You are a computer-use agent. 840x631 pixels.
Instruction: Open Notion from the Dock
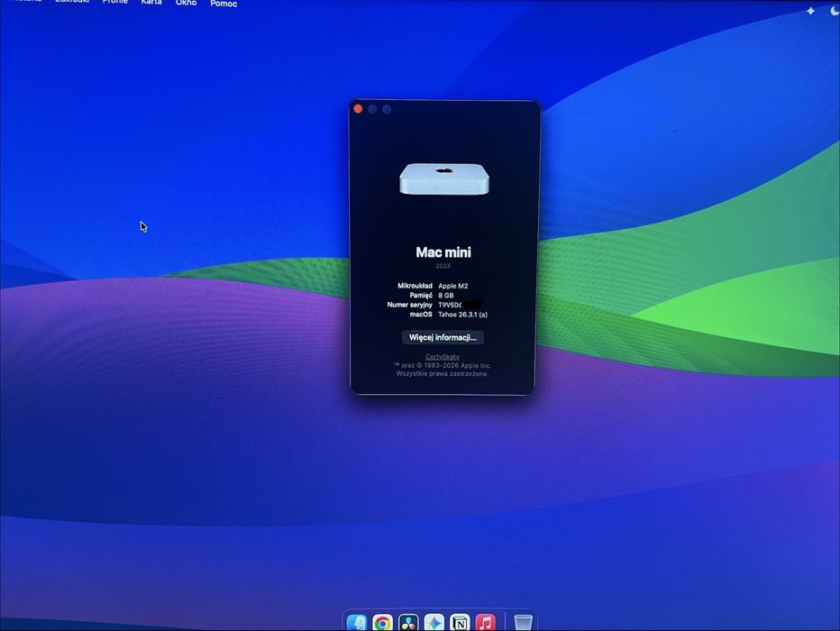click(x=460, y=623)
